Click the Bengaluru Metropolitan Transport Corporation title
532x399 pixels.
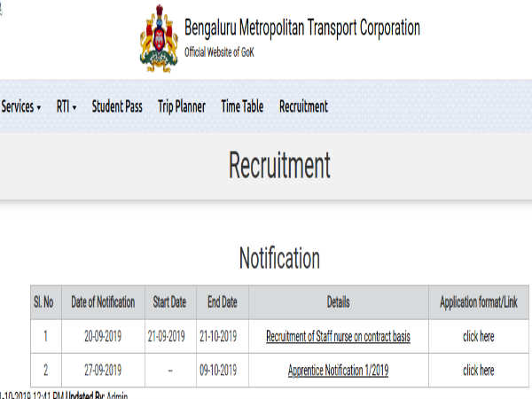coord(302,27)
